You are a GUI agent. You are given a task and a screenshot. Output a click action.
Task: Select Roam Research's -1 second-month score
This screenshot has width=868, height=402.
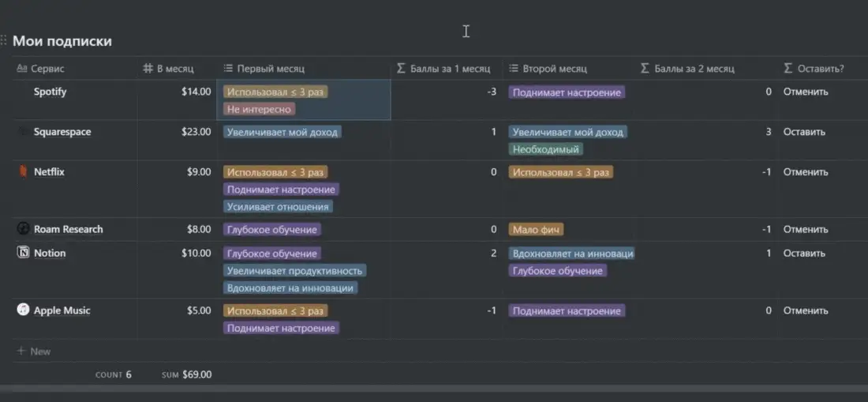click(x=766, y=229)
